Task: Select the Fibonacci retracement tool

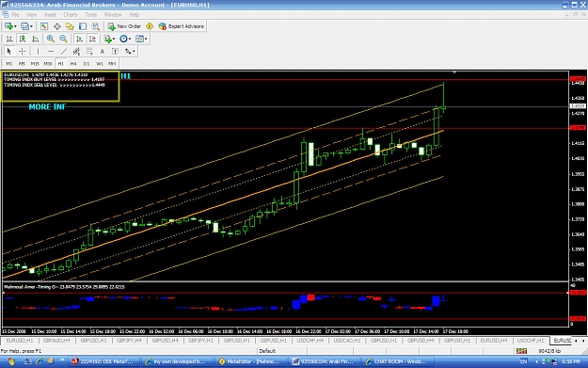Action: click(x=89, y=52)
